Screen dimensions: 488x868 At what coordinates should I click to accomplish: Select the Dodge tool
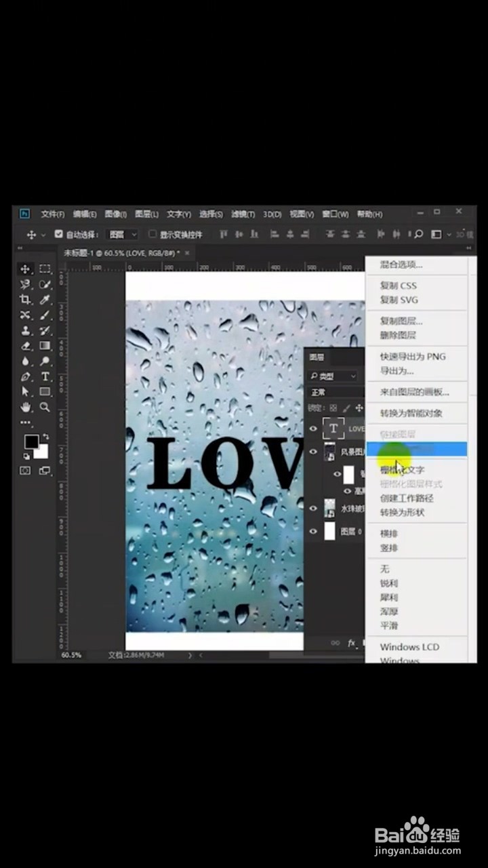(x=45, y=361)
